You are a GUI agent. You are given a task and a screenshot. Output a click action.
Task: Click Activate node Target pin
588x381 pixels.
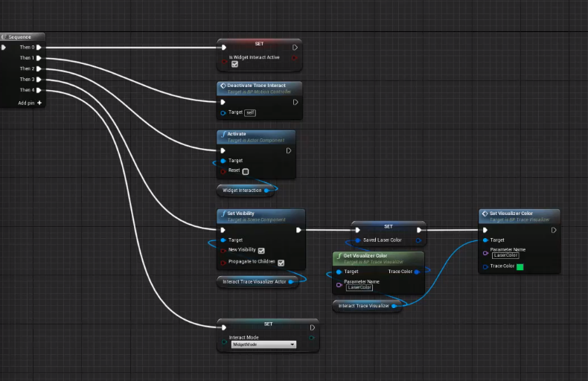223,161
